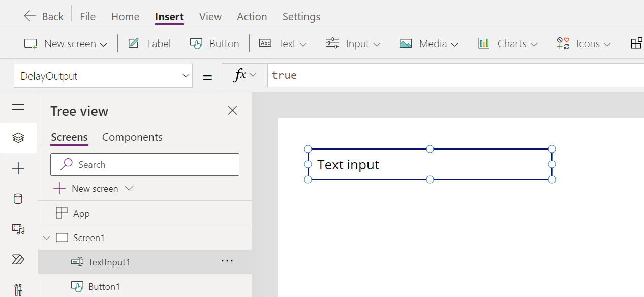Click the Insert plus icon in left sidebar
Image resolution: width=644 pixels, height=297 pixels.
pos(18,168)
